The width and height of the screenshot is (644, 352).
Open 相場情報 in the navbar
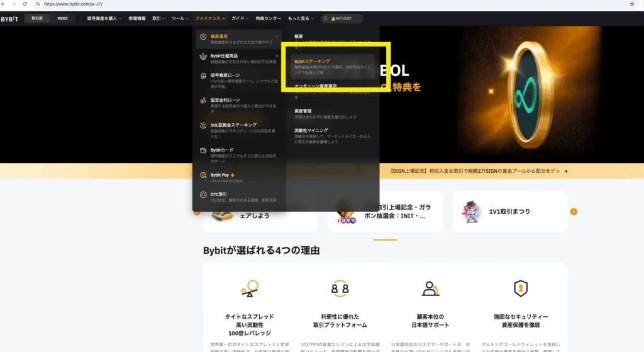[136, 18]
